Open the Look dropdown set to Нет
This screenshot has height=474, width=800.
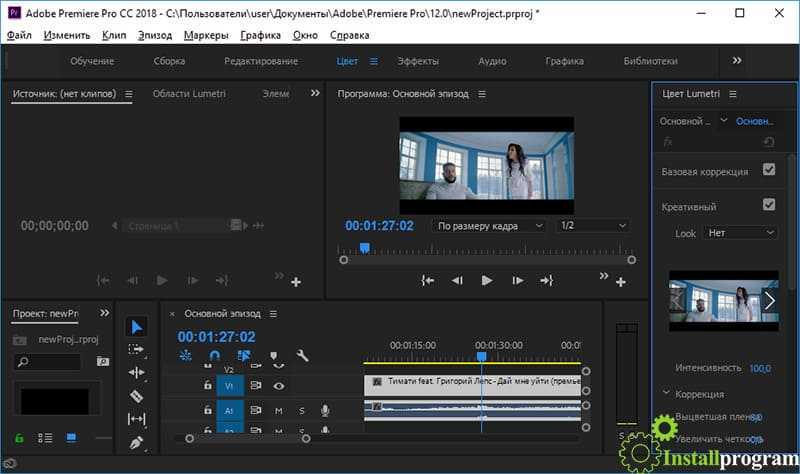[740, 233]
